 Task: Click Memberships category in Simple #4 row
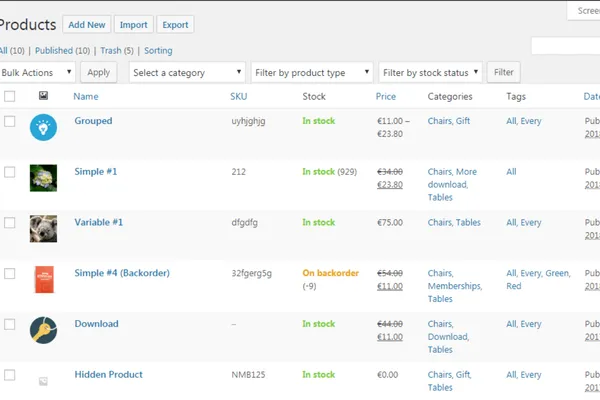click(455, 286)
